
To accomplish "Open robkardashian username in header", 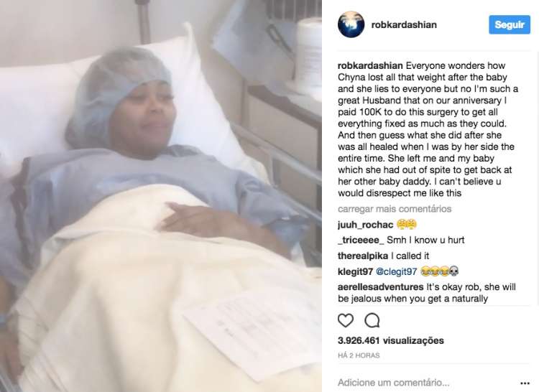I will click(x=404, y=24).
